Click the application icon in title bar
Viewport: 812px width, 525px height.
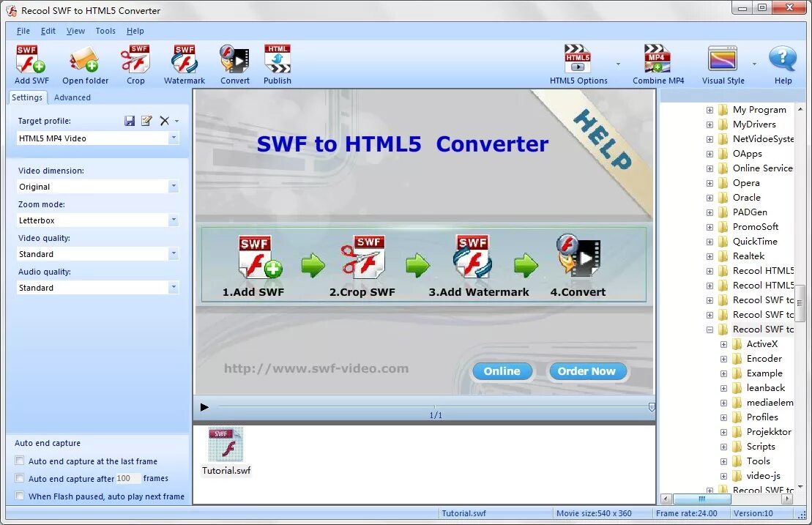tap(11, 10)
